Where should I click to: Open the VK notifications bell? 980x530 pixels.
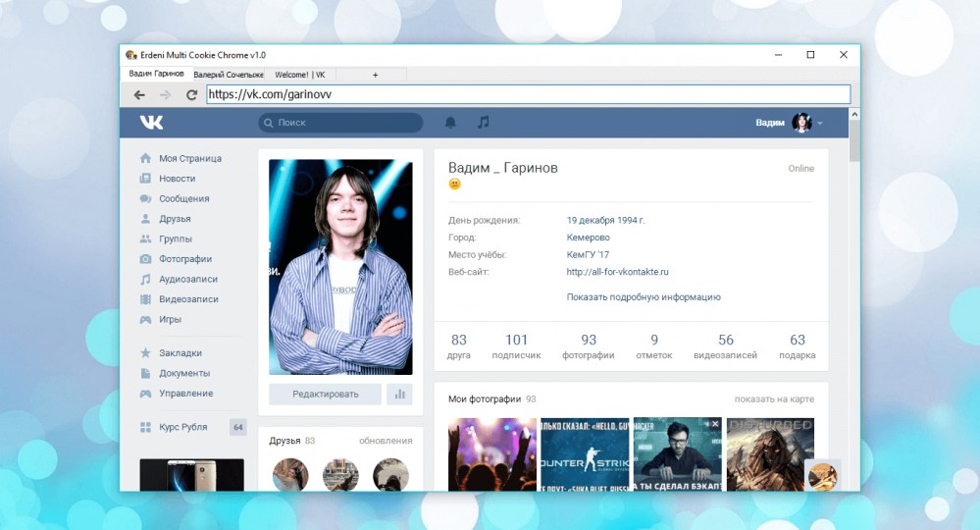[x=450, y=123]
